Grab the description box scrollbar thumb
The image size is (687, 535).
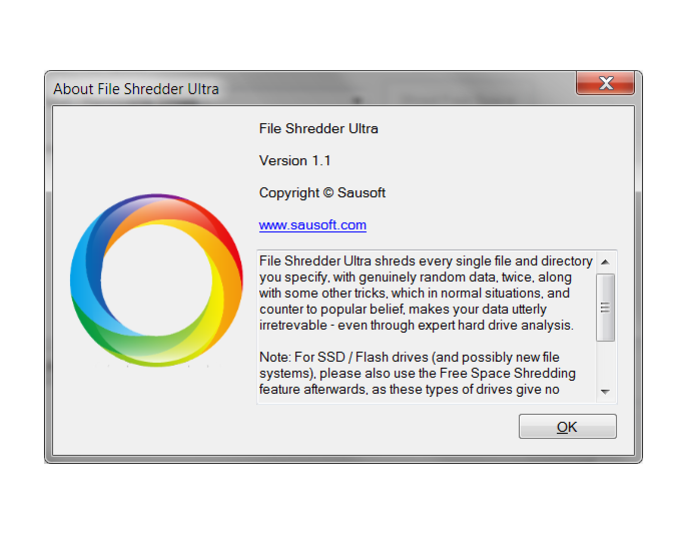pos(606,308)
